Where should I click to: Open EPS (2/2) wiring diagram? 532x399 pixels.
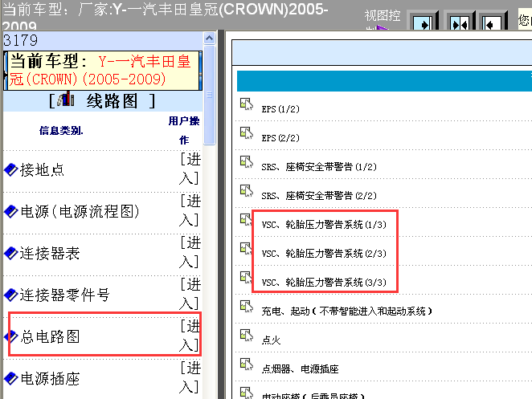click(x=280, y=138)
